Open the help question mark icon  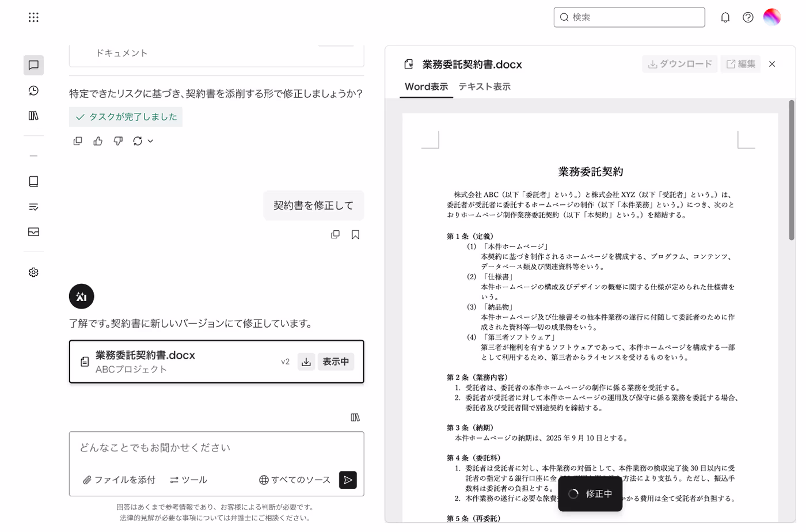[748, 17]
